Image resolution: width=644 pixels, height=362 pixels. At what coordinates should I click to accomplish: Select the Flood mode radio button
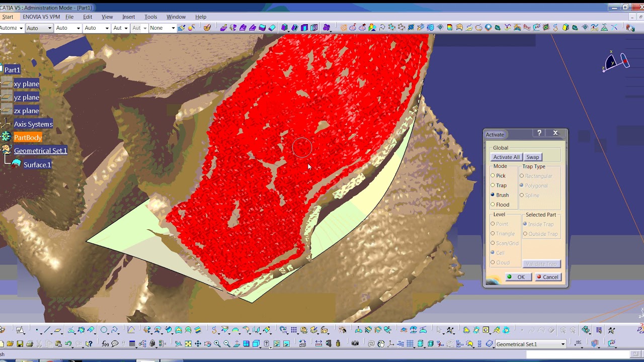tap(493, 205)
